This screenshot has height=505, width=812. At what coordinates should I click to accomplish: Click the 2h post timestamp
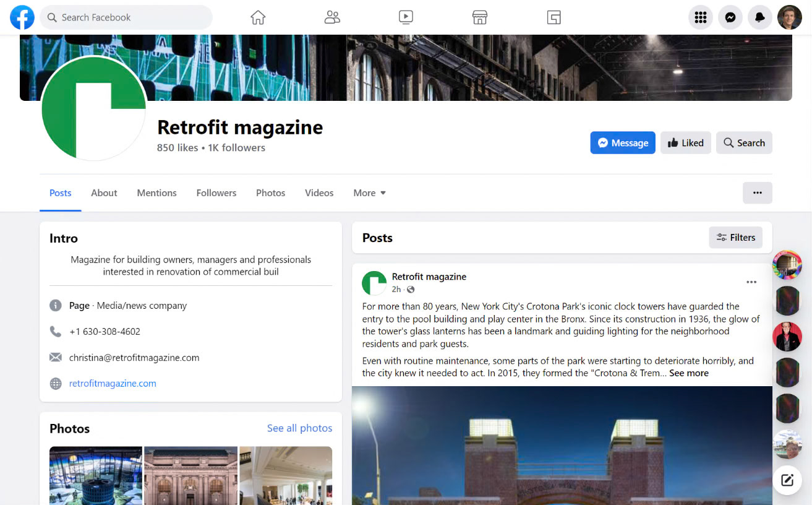click(x=396, y=290)
